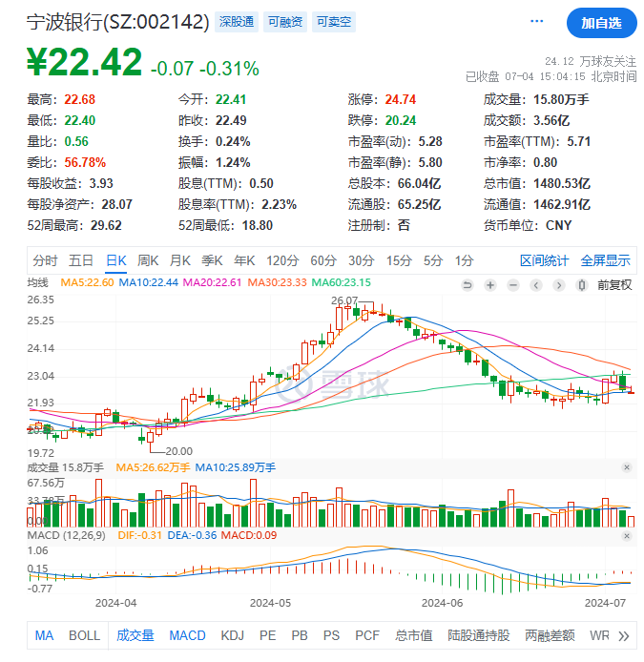Select the 季K chart tab
The height and width of the screenshot is (662, 644).
pyautogui.click(x=212, y=260)
